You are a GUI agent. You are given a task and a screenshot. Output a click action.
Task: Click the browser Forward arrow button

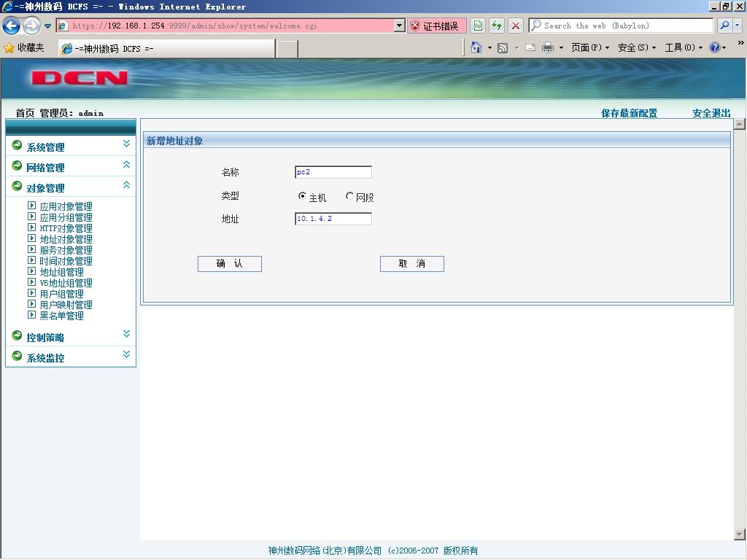[x=31, y=26]
